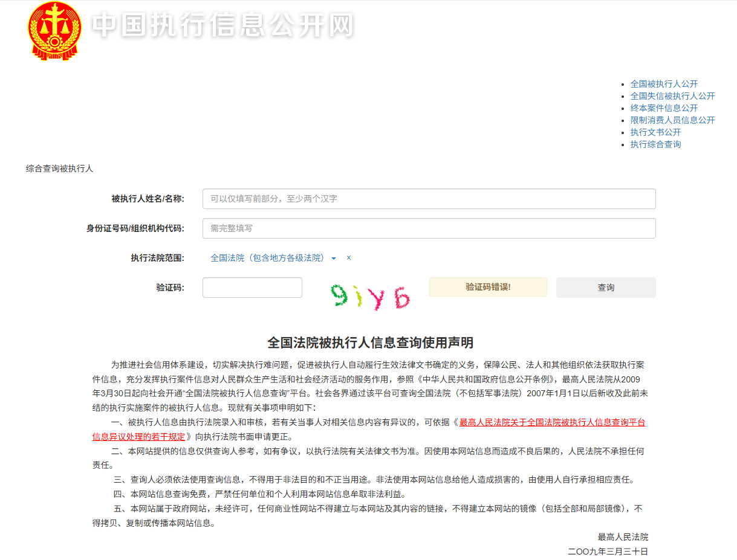Open 执行文书公开 link
The height and width of the screenshot is (560, 737).
point(655,132)
